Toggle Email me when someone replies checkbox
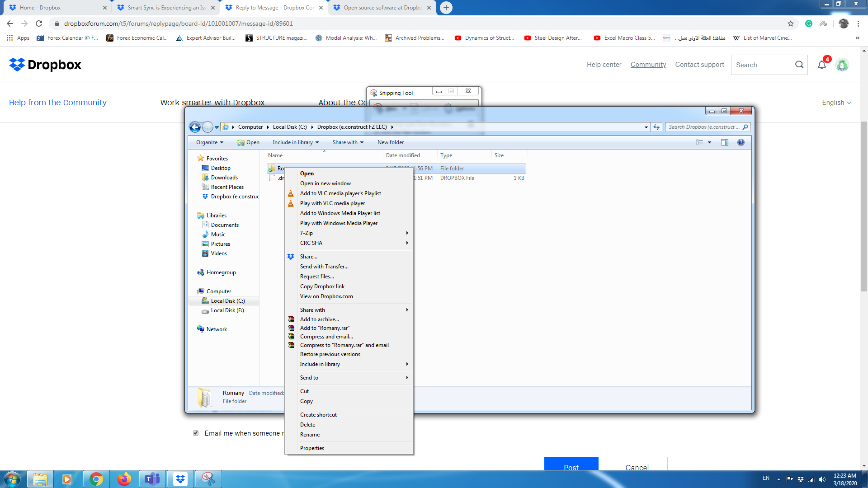The width and height of the screenshot is (868, 488). tap(196, 433)
